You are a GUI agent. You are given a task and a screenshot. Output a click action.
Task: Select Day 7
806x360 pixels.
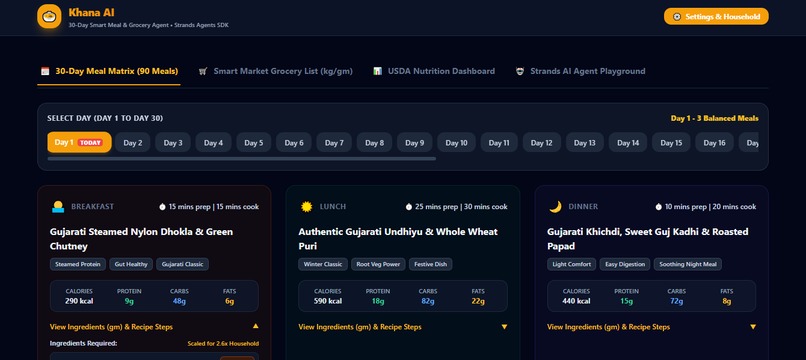click(x=334, y=142)
